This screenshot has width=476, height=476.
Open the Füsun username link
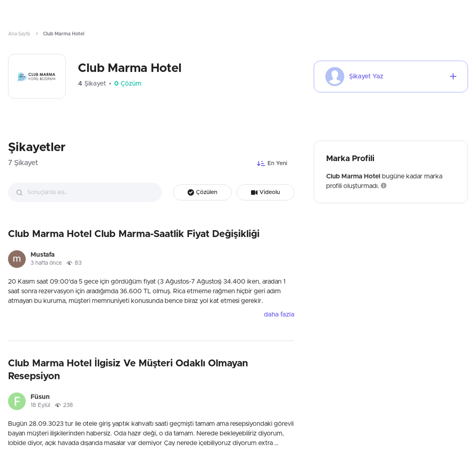click(40, 397)
